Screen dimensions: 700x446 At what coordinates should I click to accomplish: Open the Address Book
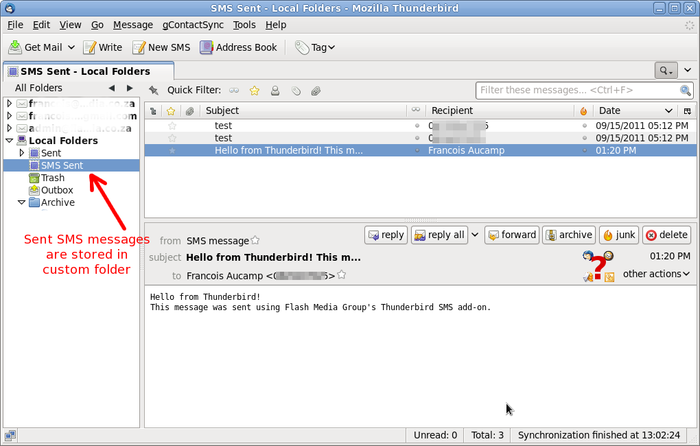coord(238,47)
